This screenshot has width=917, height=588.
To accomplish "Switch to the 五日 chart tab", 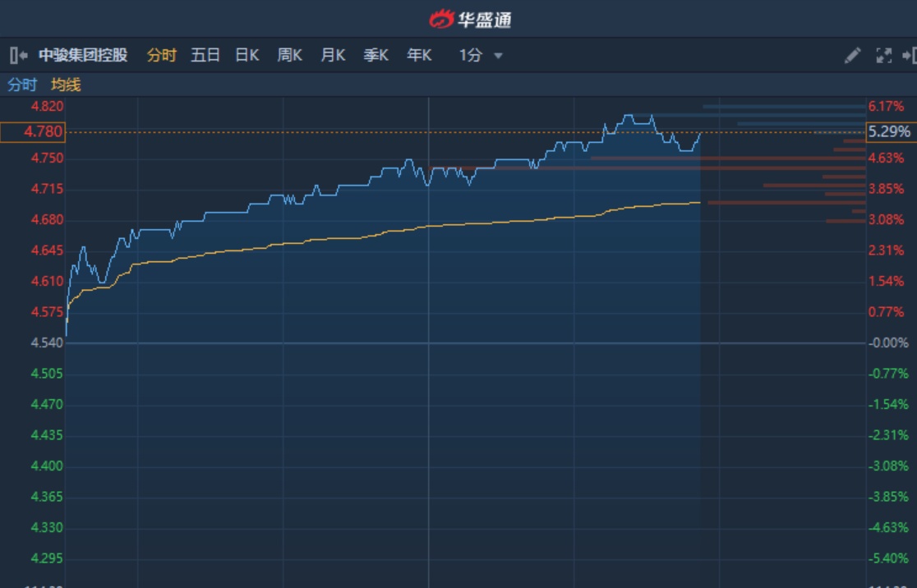I will pos(205,56).
